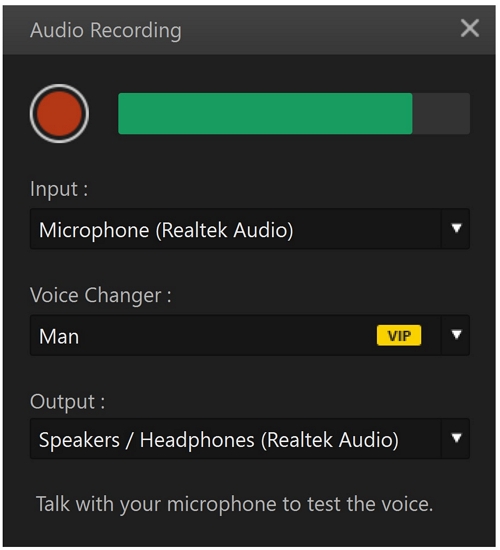
Task: Expand the Input device dropdown arrow
Action: pos(456,229)
